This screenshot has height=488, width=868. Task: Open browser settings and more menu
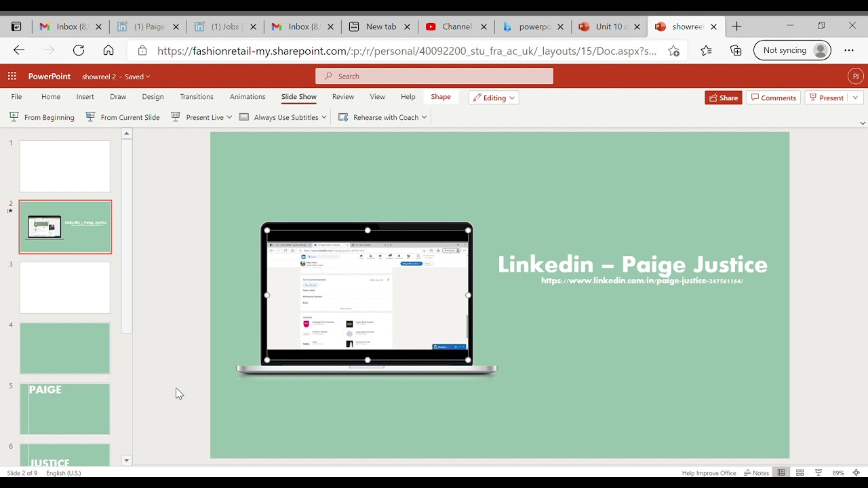point(849,50)
